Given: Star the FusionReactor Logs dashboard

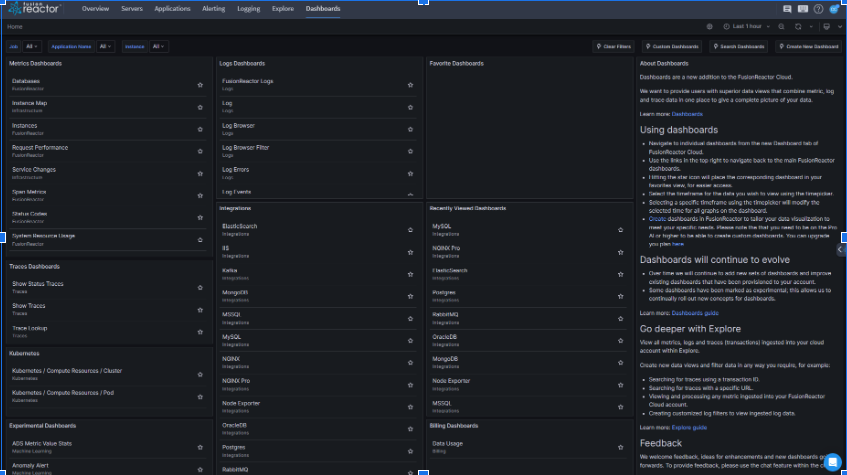Looking at the screenshot, I should coord(410,85).
